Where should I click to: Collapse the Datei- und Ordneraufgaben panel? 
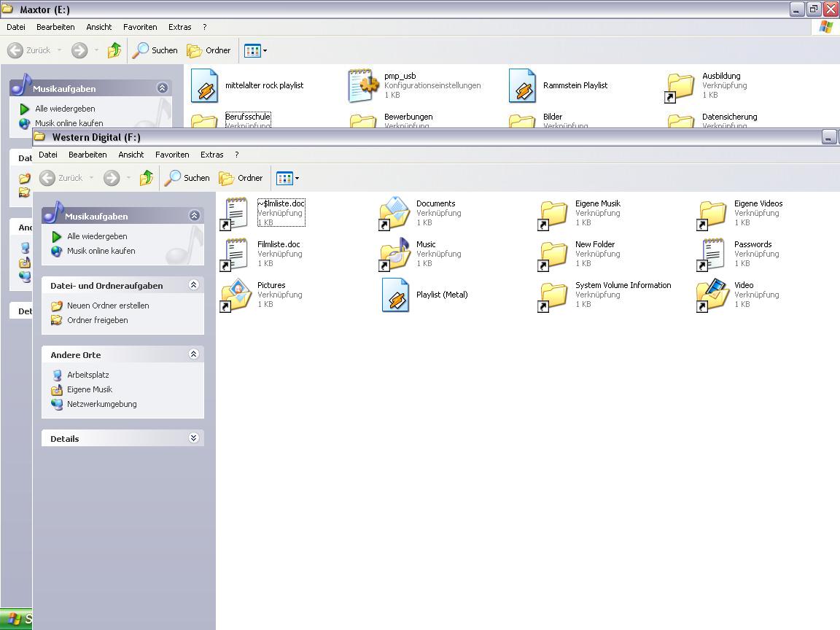[194, 285]
